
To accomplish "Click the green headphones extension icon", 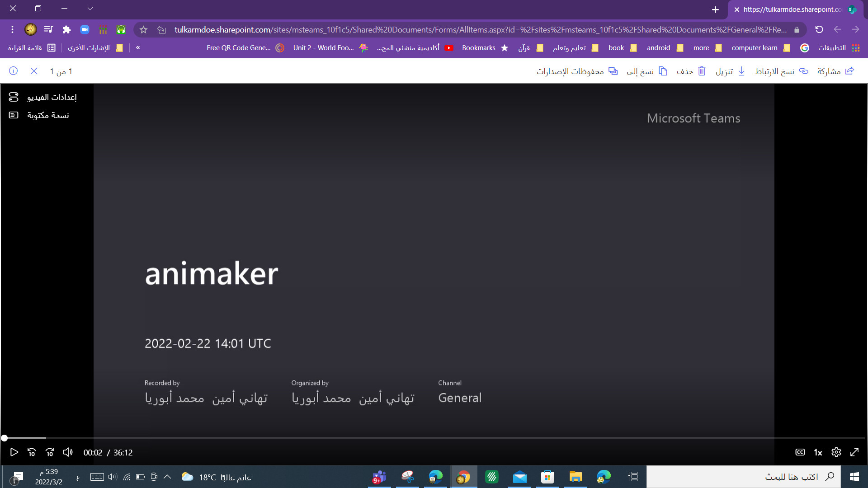I will pos(121,30).
